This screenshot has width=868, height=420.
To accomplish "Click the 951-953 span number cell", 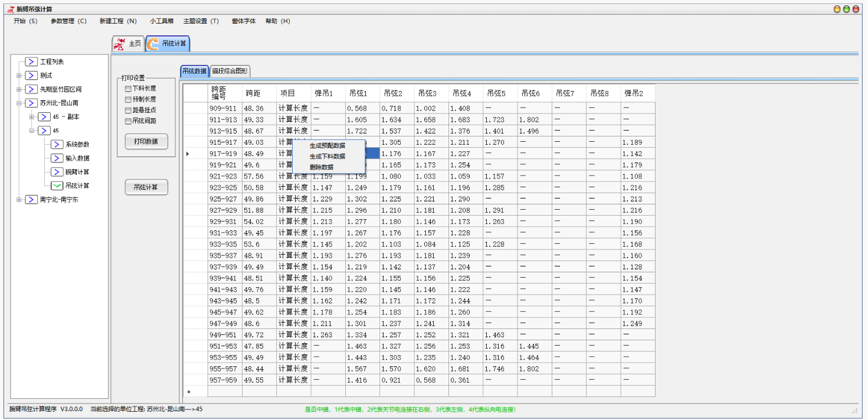I will coord(225,346).
